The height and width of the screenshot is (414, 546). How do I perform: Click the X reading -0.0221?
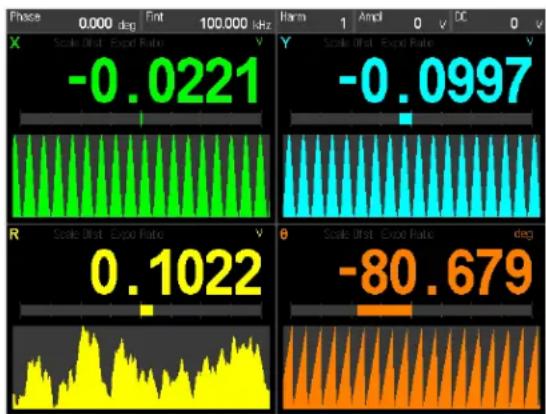click(164, 81)
